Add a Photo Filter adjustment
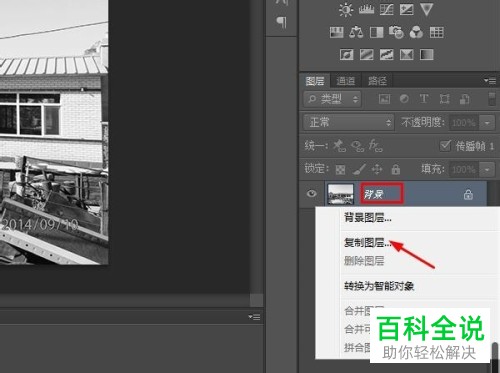The width and height of the screenshot is (500, 373). [396, 32]
